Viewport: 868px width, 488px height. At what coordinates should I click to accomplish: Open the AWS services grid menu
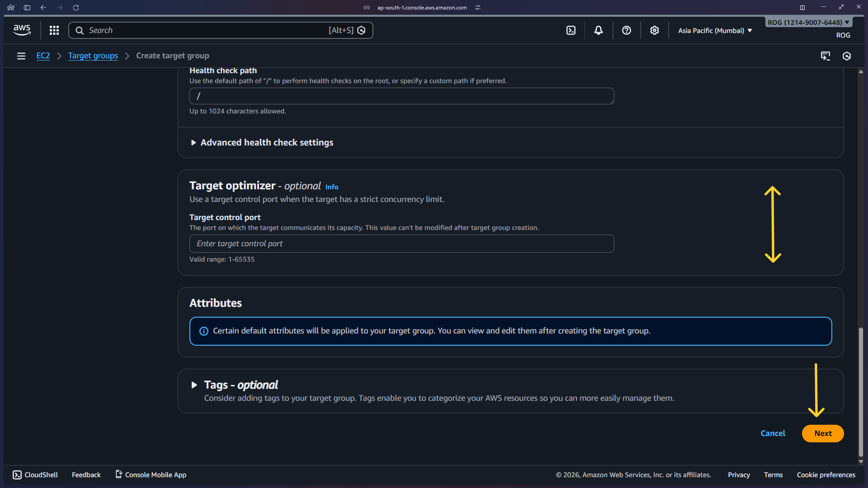pos(54,30)
